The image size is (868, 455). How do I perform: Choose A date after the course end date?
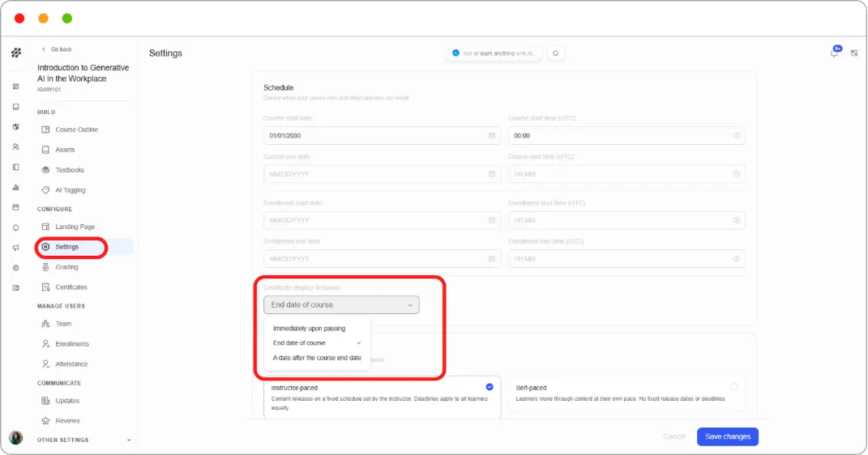[317, 358]
